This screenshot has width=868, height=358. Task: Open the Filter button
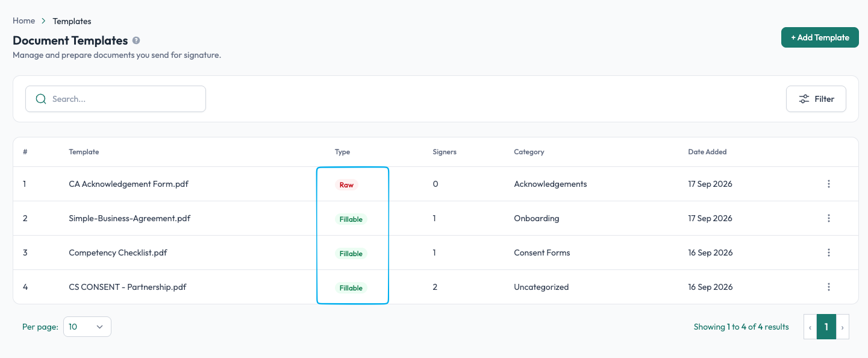816,99
